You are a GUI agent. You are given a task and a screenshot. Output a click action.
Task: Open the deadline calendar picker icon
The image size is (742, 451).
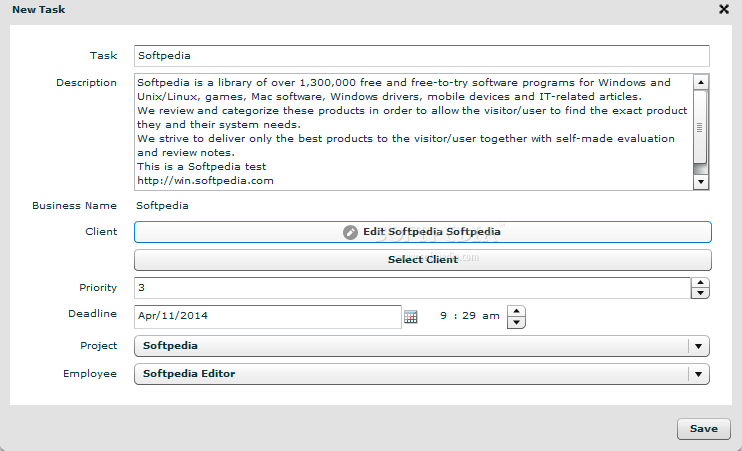(x=411, y=317)
